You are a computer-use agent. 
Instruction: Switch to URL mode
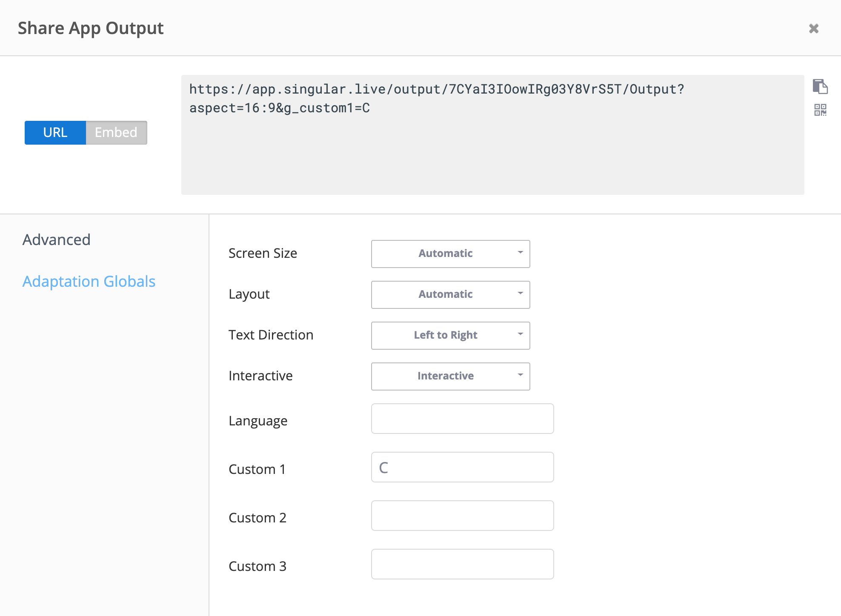tap(55, 132)
